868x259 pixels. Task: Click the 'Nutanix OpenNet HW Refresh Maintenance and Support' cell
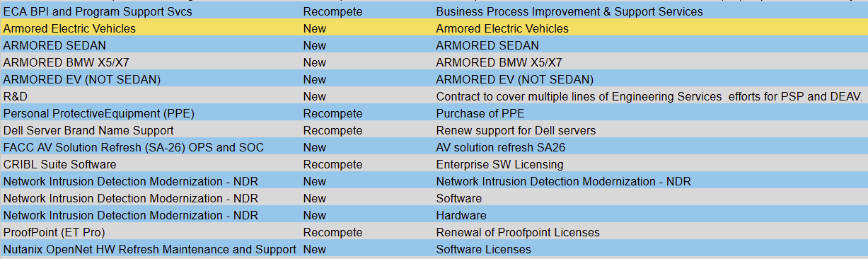(150, 250)
